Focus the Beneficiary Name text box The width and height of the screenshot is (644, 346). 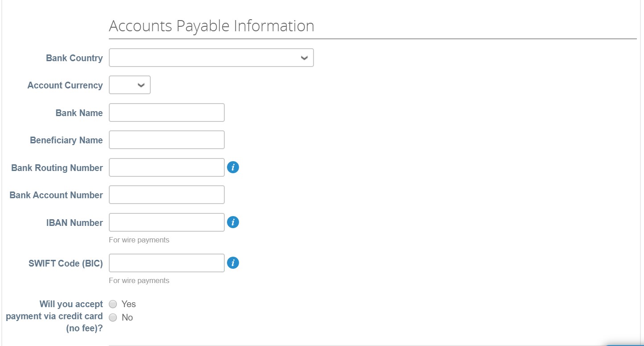click(166, 140)
